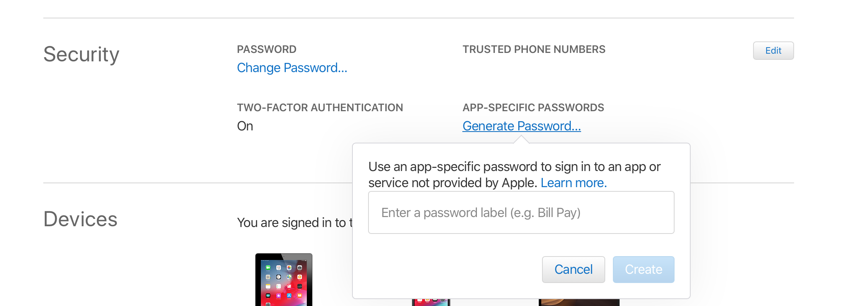Cancel the app-specific password creation

coord(573,269)
